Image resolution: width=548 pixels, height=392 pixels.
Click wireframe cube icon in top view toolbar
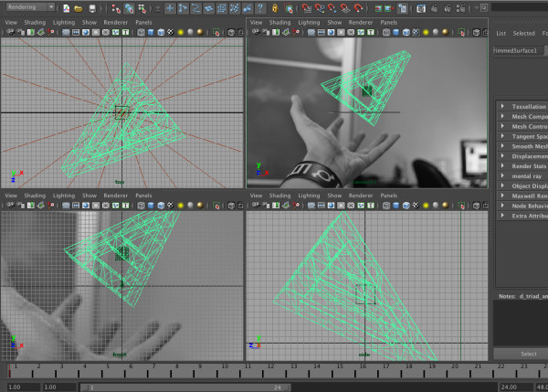(141, 33)
